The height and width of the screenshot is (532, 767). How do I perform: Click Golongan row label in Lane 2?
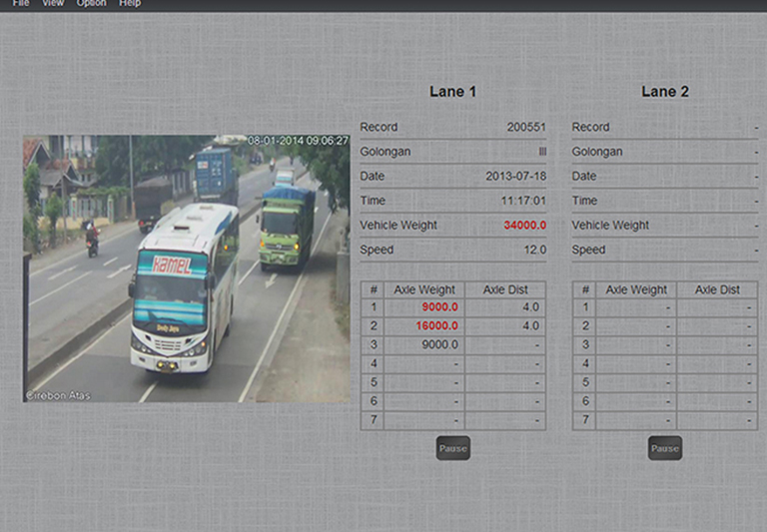click(597, 152)
